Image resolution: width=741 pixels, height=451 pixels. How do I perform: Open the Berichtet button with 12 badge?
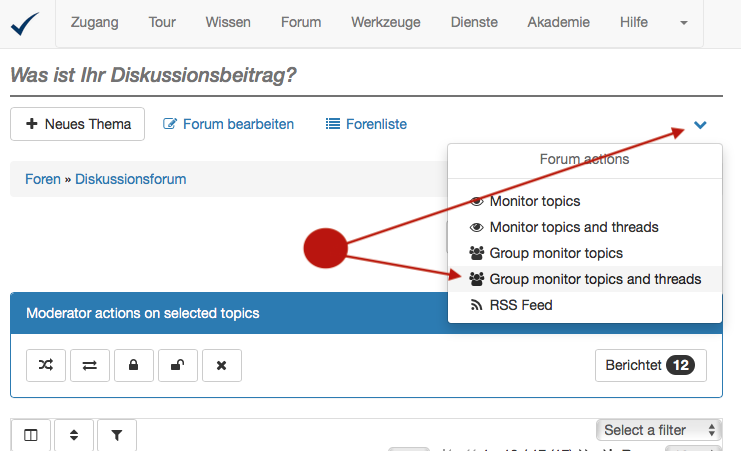point(650,365)
